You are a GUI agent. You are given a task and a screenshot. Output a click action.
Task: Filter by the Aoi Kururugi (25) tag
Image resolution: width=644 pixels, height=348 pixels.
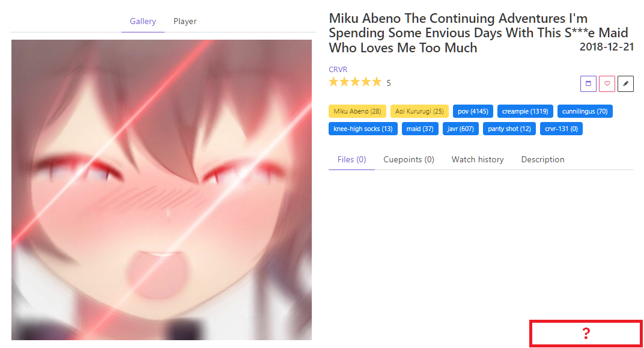pyautogui.click(x=419, y=111)
